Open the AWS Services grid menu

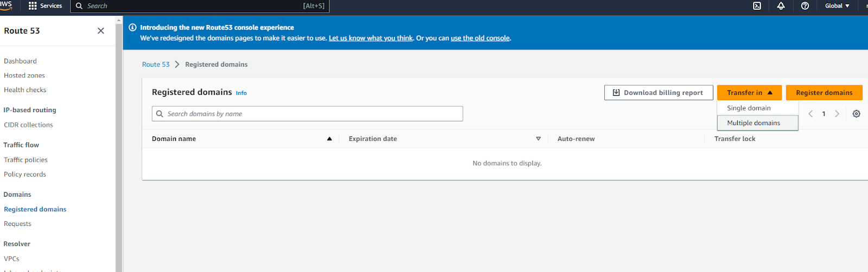45,6
